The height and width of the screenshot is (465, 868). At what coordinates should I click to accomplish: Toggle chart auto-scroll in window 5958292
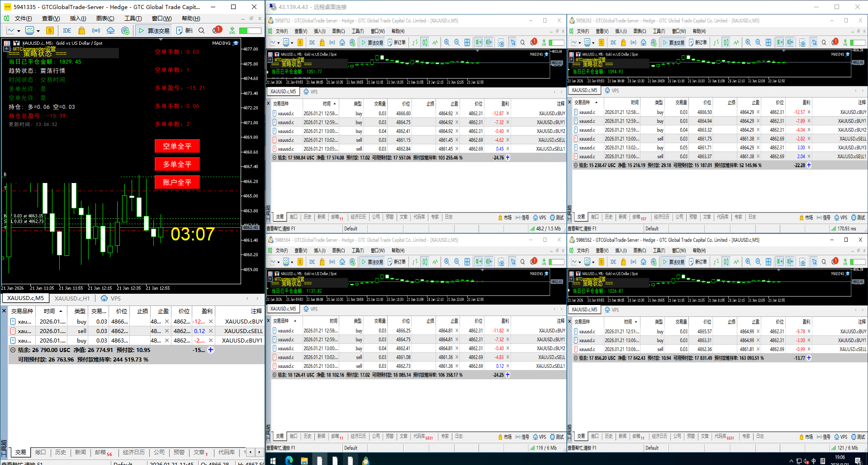[780, 42]
